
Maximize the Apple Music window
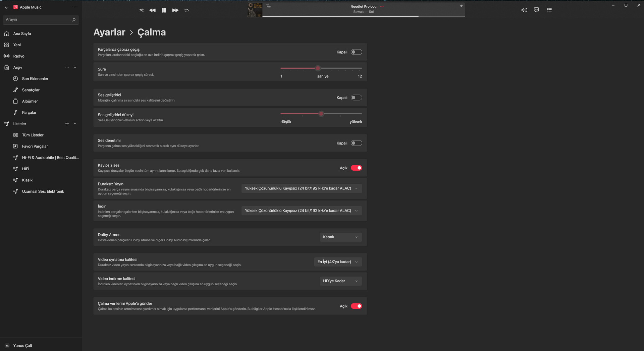[x=626, y=5]
